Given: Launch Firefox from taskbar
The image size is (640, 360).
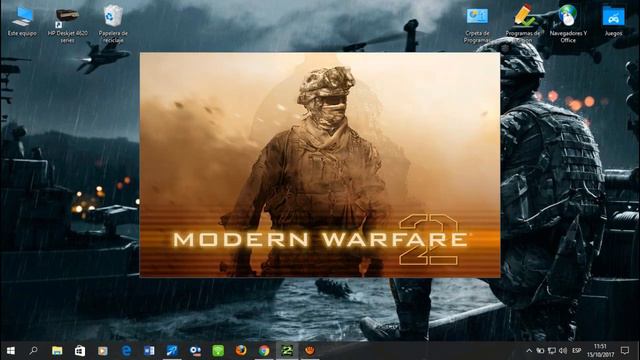Looking at the screenshot, I should (x=241, y=351).
